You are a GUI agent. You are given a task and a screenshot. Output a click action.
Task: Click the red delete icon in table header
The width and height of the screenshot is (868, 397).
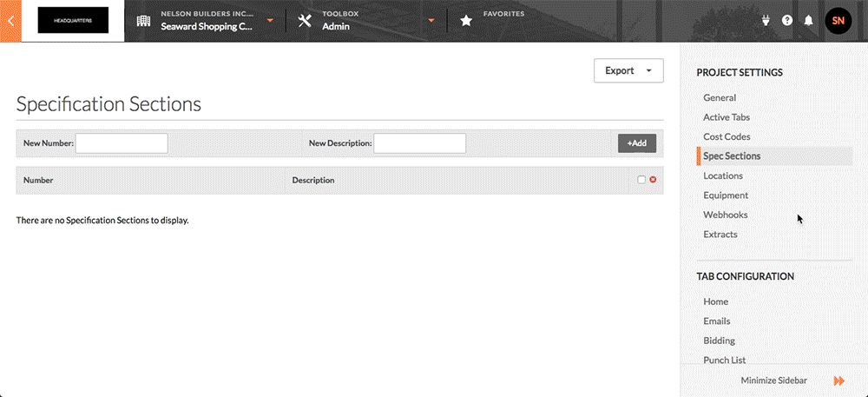[x=653, y=180]
